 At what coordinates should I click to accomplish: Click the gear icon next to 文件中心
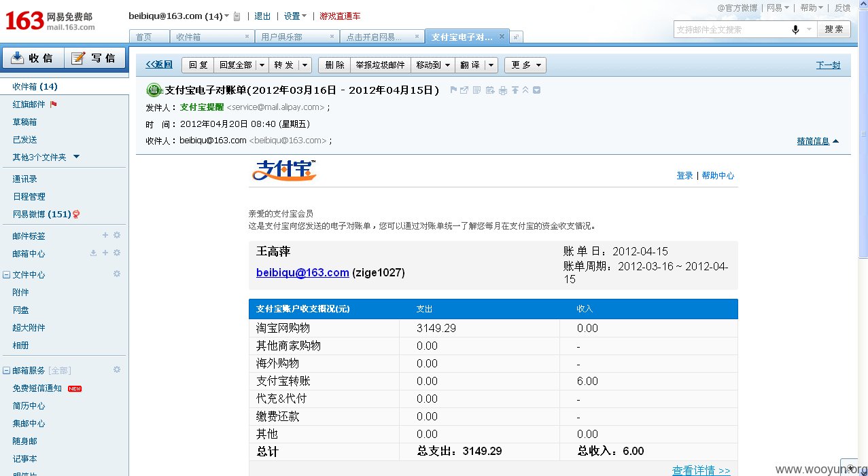tap(117, 274)
